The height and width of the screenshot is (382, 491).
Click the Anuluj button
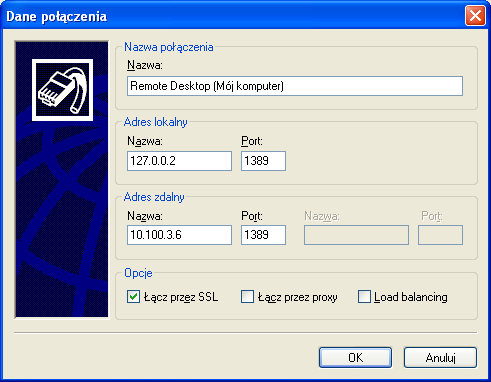[440, 358]
